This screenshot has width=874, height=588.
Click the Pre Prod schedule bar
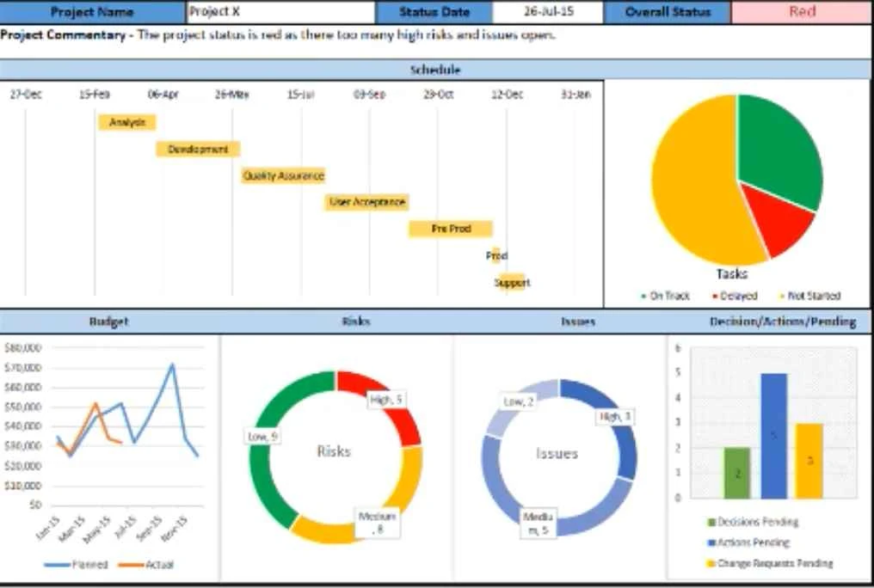pyautogui.click(x=451, y=229)
